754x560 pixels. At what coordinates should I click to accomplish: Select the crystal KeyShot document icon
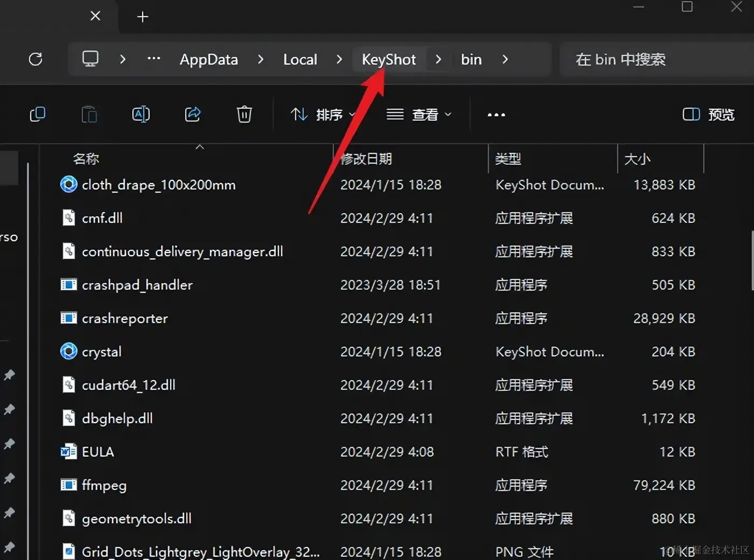click(68, 352)
